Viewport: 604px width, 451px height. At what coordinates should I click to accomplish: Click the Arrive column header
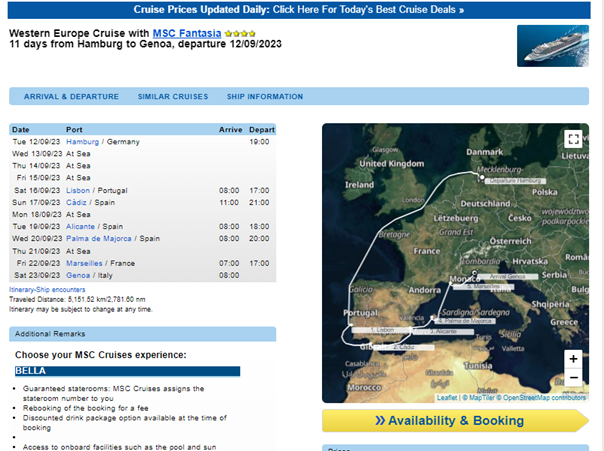pos(231,130)
